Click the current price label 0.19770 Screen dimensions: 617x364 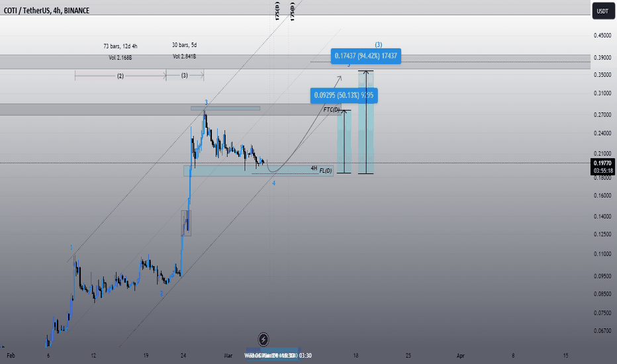602,163
